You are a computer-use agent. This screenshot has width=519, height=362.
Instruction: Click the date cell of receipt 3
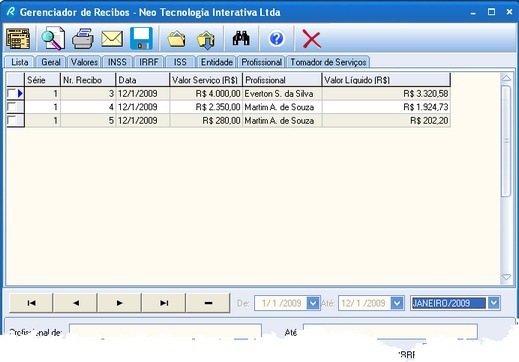point(143,94)
